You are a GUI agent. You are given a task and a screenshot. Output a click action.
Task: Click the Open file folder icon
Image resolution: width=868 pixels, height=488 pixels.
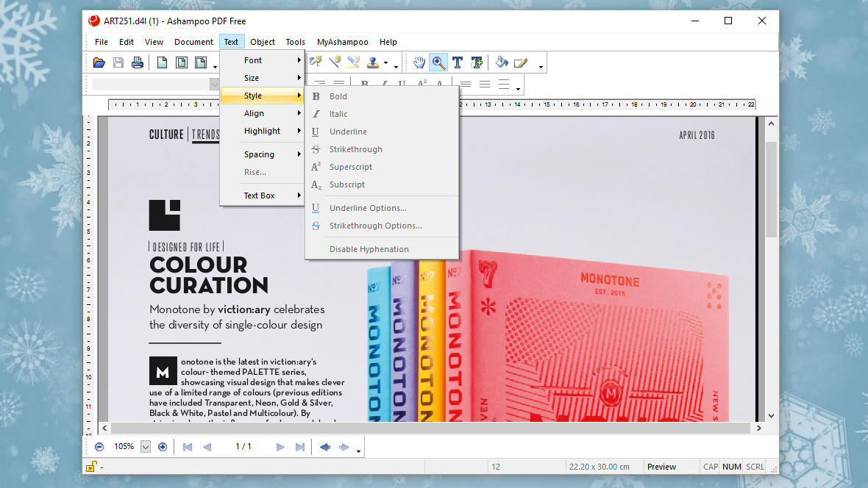[99, 62]
